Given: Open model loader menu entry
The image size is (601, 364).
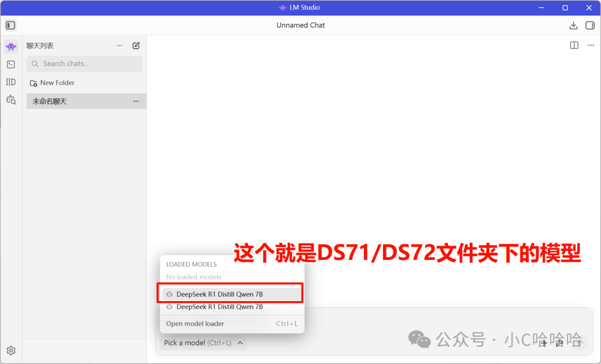Looking at the screenshot, I should (232, 323).
